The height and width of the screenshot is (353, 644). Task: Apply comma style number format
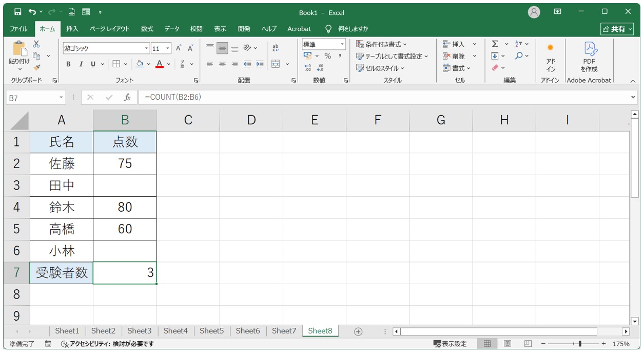click(x=340, y=55)
